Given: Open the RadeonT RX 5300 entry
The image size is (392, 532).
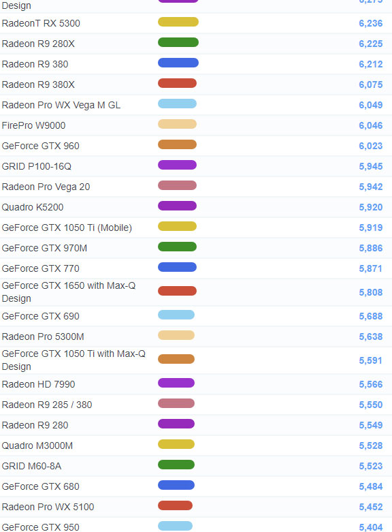Looking at the screenshot, I should click(41, 23).
